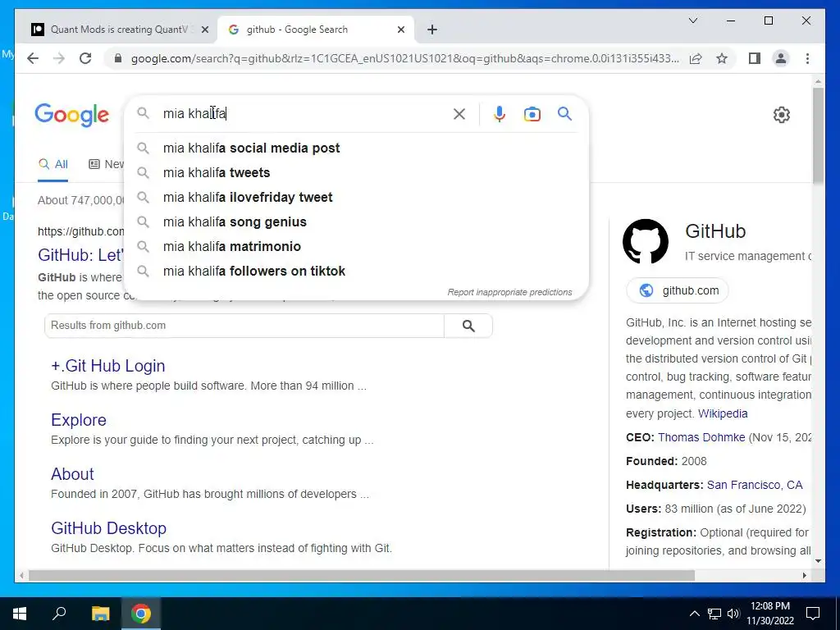Choose suggestion 'mia khalifa song genius'
Viewport: 840px width, 630px height.
point(356,221)
